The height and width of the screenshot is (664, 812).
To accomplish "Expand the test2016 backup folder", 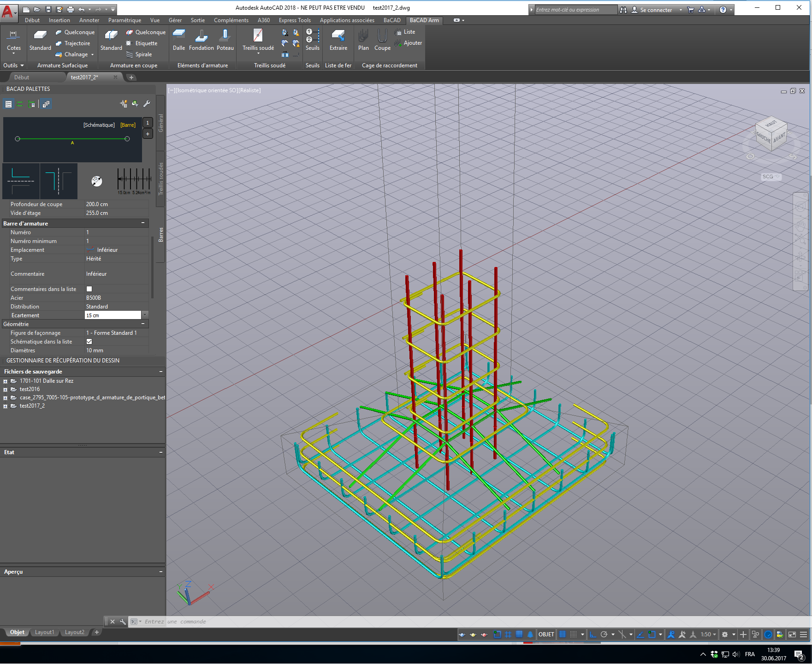I will [x=5, y=390].
